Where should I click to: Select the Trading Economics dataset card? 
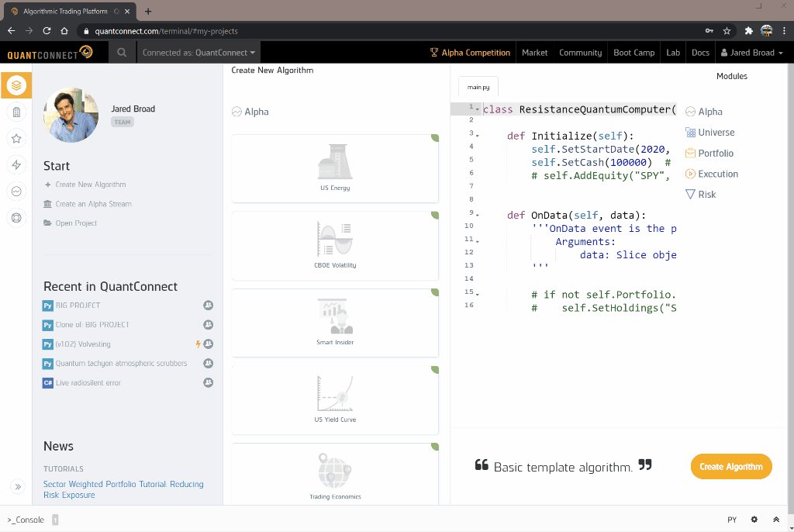(335, 474)
